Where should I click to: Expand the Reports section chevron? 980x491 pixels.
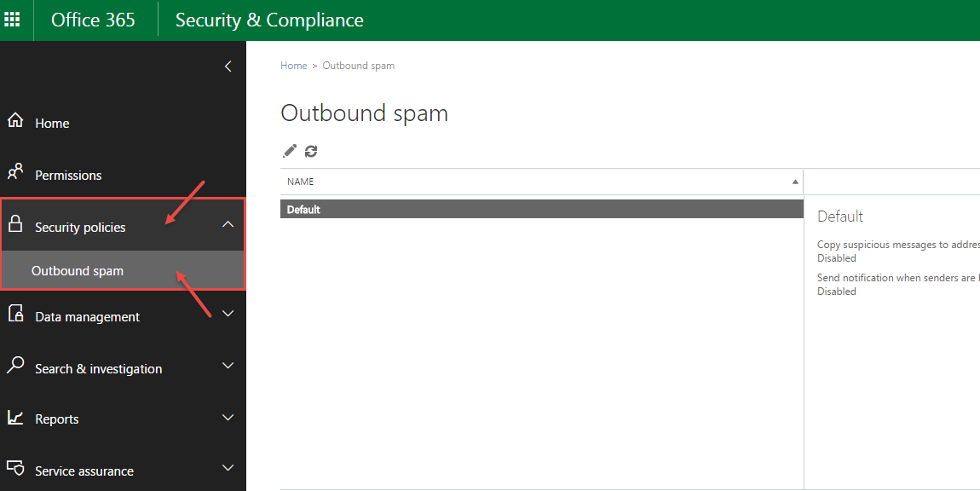point(228,418)
